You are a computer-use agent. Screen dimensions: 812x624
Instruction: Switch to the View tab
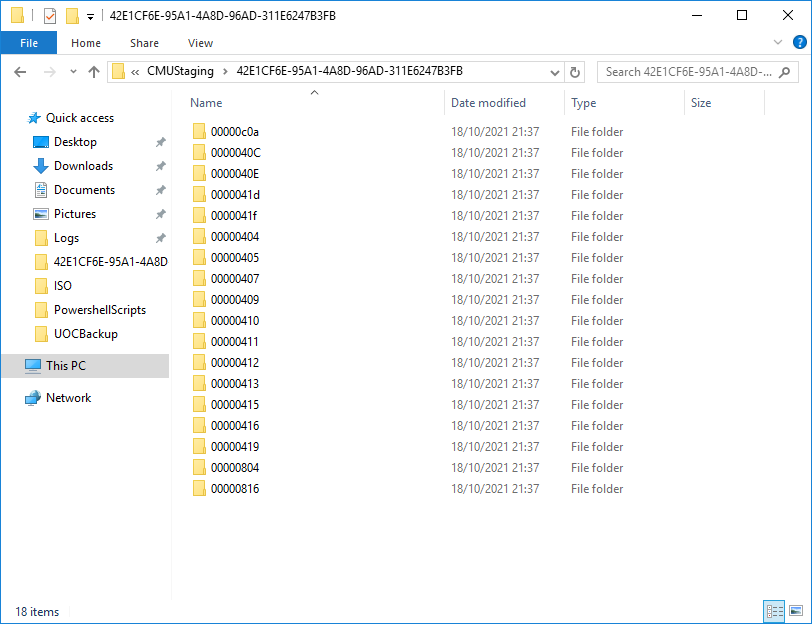click(200, 43)
